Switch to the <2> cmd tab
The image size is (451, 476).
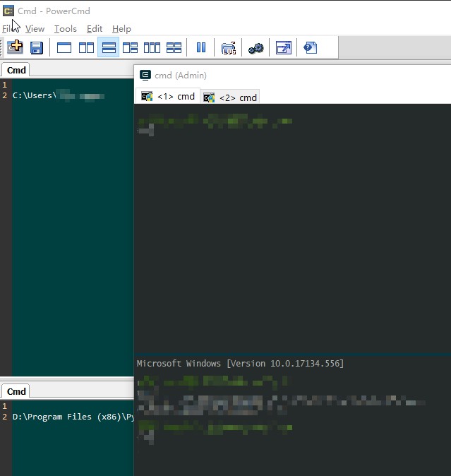click(231, 97)
